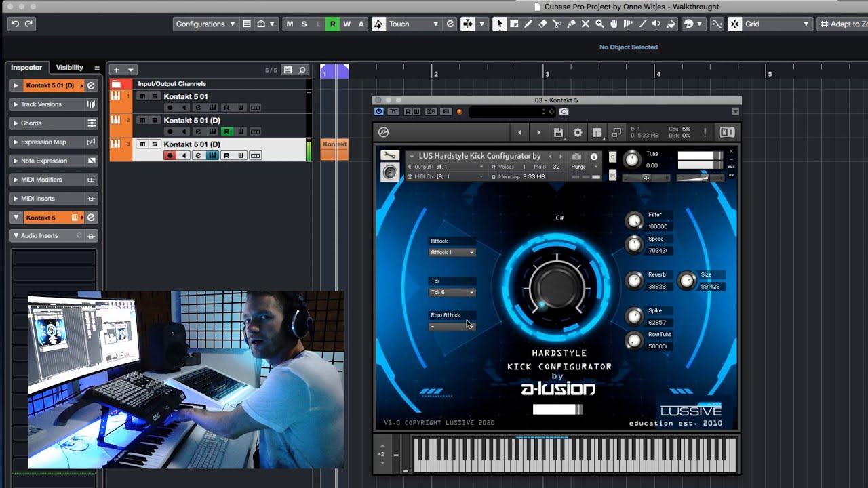Click Kontakt save disk icon
This screenshot has width=868, height=488.
pyautogui.click(x=558, y=132)
